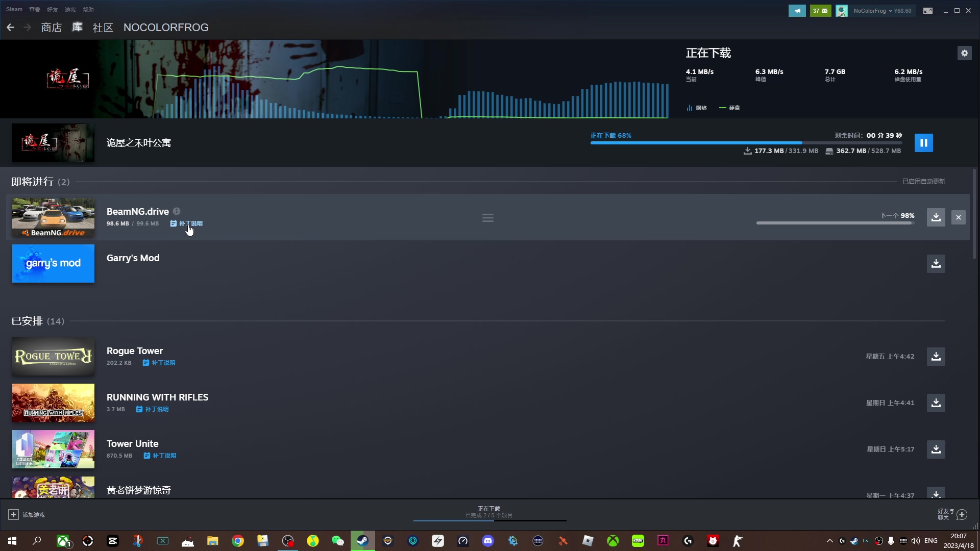Open Windows taskbar search
The image size is (980, 551).
point(37,541)
